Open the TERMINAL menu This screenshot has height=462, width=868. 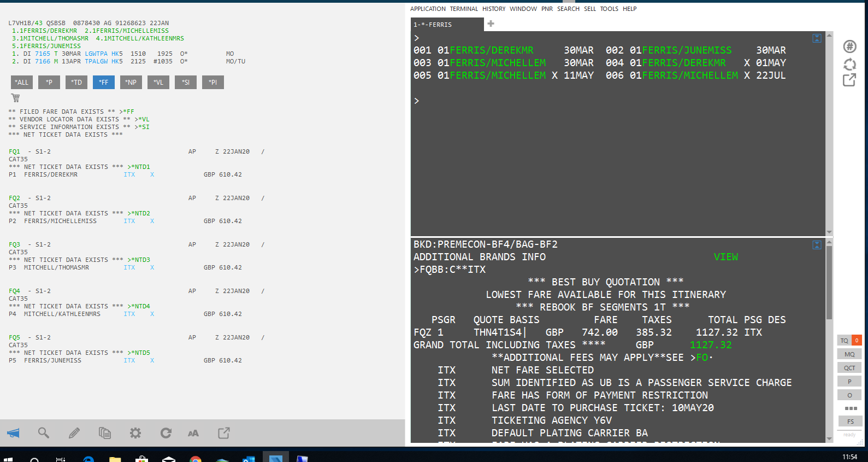(x=464, y=9)
